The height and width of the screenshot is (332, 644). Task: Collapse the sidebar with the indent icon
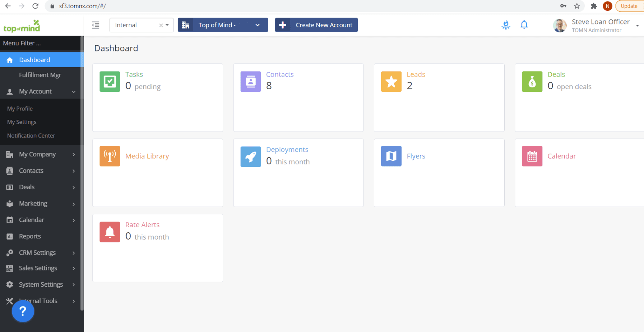click(95, 25)
